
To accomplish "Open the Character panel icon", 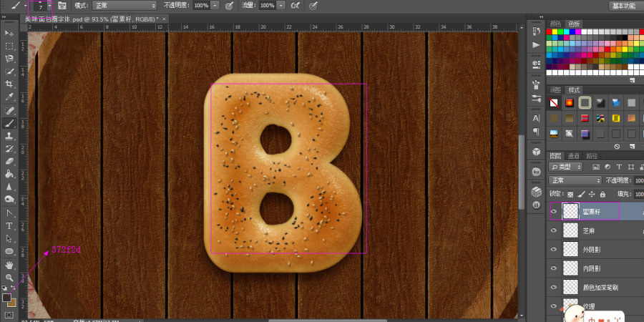I will click(x=536, y=118).
